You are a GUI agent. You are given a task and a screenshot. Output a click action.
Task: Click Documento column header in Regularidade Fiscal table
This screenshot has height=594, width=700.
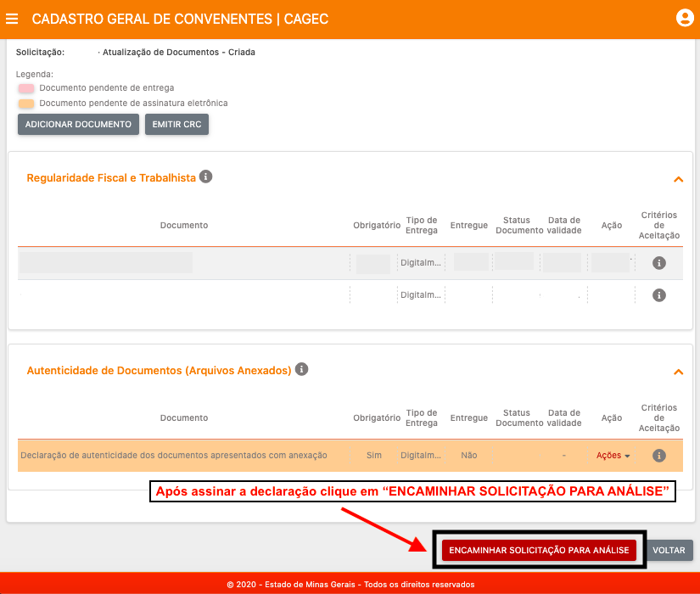pyautogui.click(x=184, y=225)
